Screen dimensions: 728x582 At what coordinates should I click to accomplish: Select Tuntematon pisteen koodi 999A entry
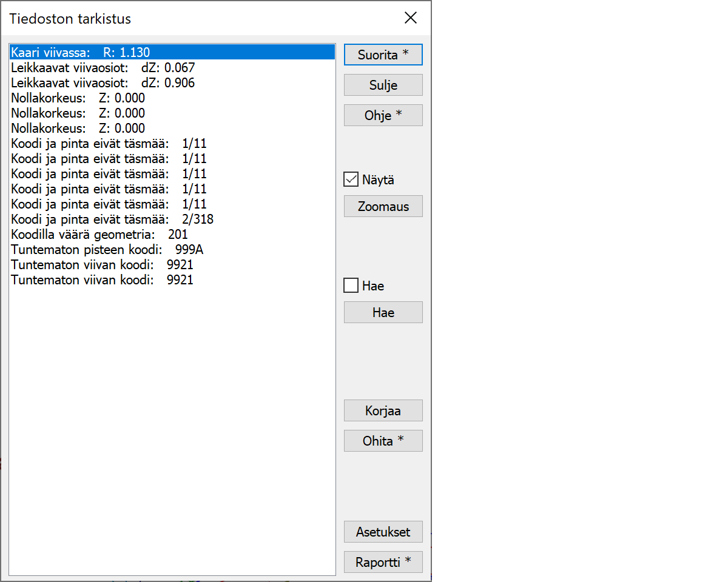[107, 250]
